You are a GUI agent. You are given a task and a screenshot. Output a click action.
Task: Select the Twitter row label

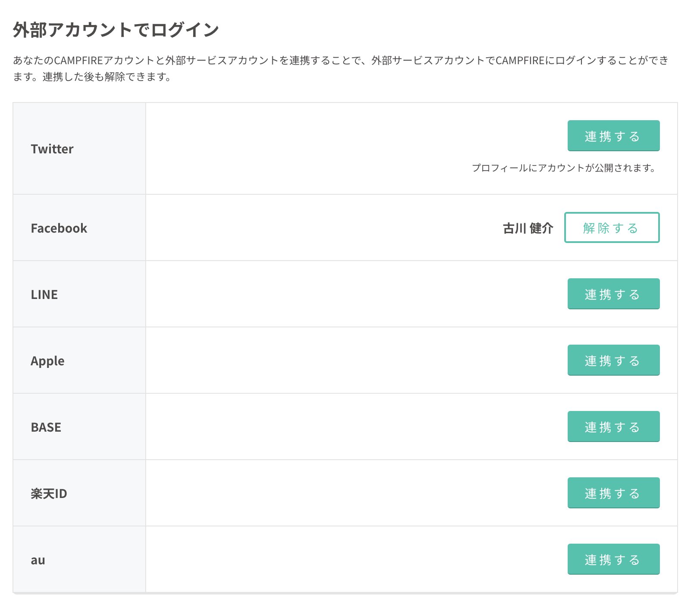pos(52,149)
